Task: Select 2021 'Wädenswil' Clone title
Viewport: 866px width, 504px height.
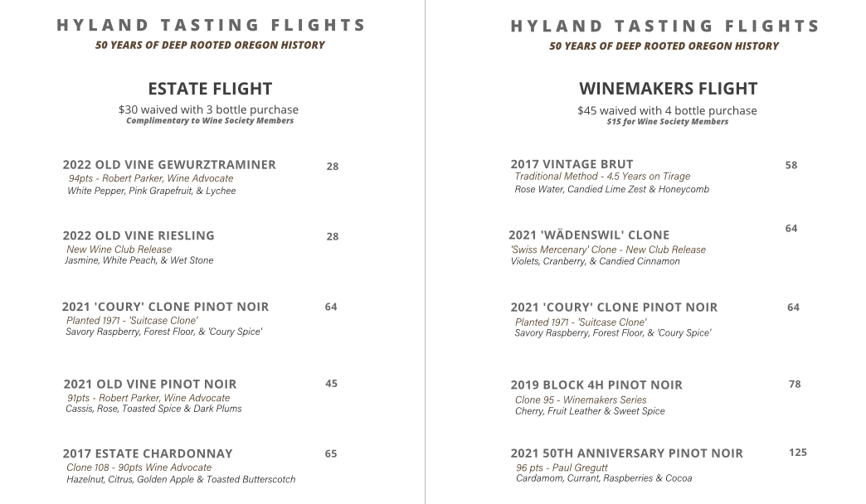Action: tap(589, 235)
